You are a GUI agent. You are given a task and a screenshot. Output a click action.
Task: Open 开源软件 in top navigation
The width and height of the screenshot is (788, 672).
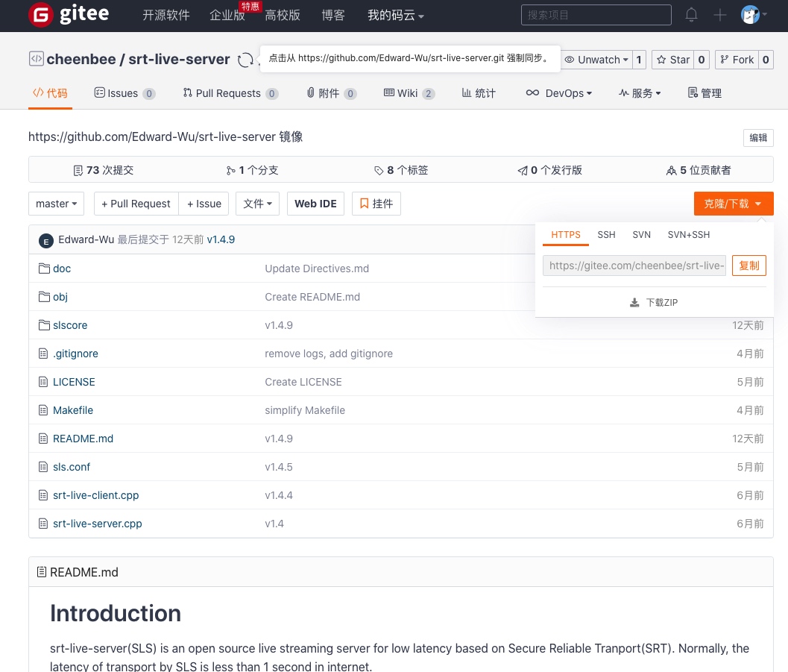click(166, 15)
